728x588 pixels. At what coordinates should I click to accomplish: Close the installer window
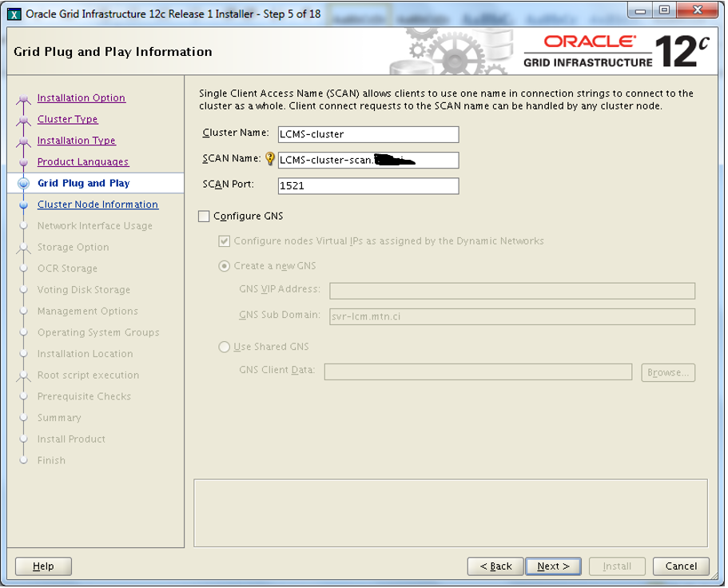(x=698, y=10)
